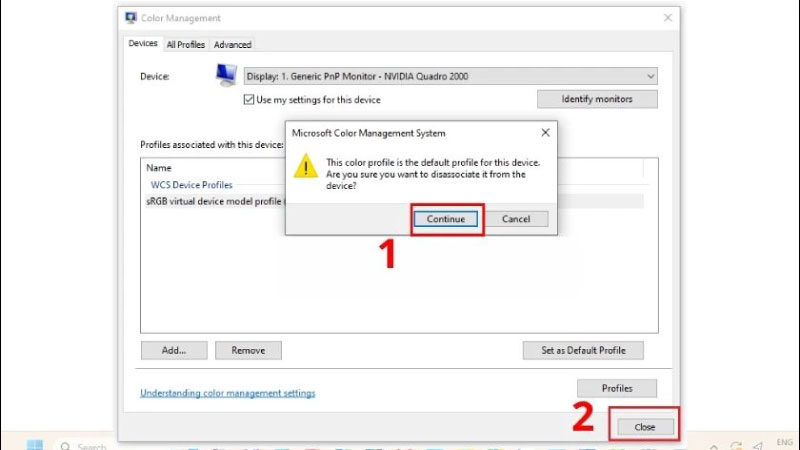Screen dimensions: 800x450
Task: Open the Profiles button menu
Action: pyautogui.click(x=617, y=388)
